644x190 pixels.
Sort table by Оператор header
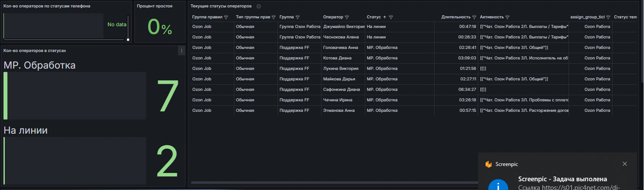click(x=333, y=17)
